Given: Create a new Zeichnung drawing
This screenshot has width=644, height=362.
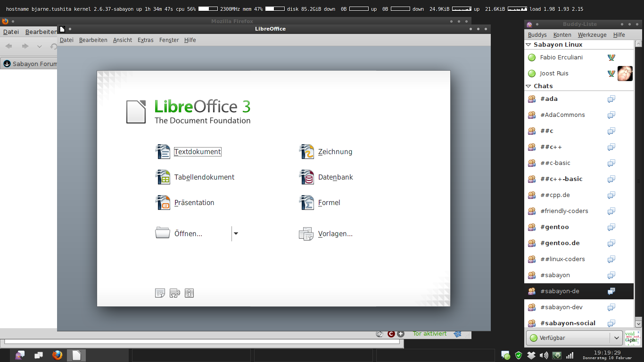Looking at the screenshot, I should pyautogui.click(x=326, y=152).
